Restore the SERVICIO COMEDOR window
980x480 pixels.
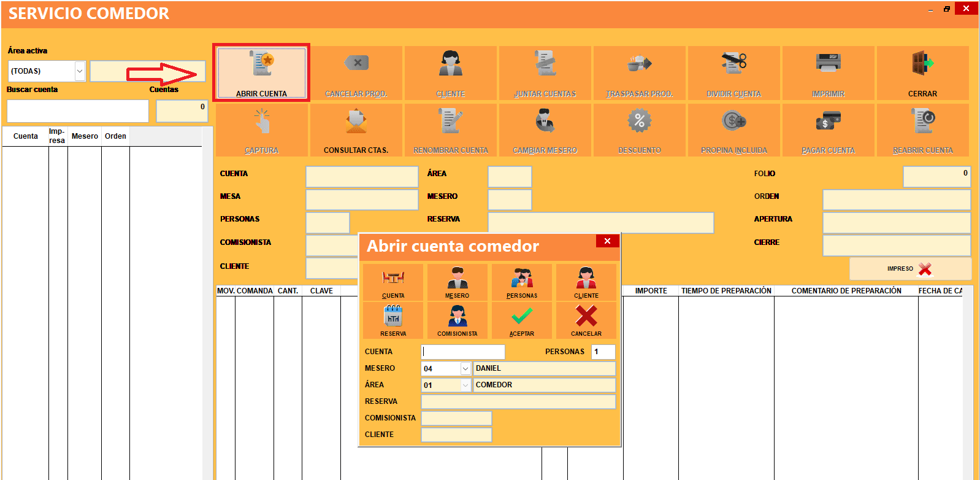point(947,9)
